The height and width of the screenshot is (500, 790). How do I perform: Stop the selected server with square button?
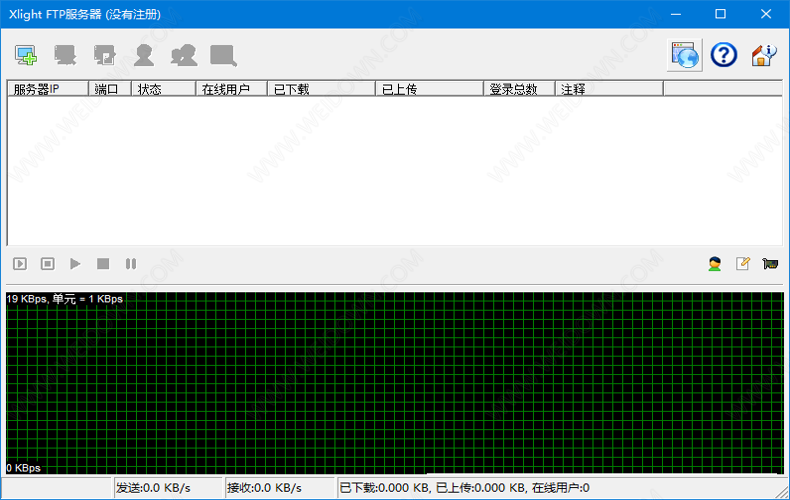click(103, 264)
